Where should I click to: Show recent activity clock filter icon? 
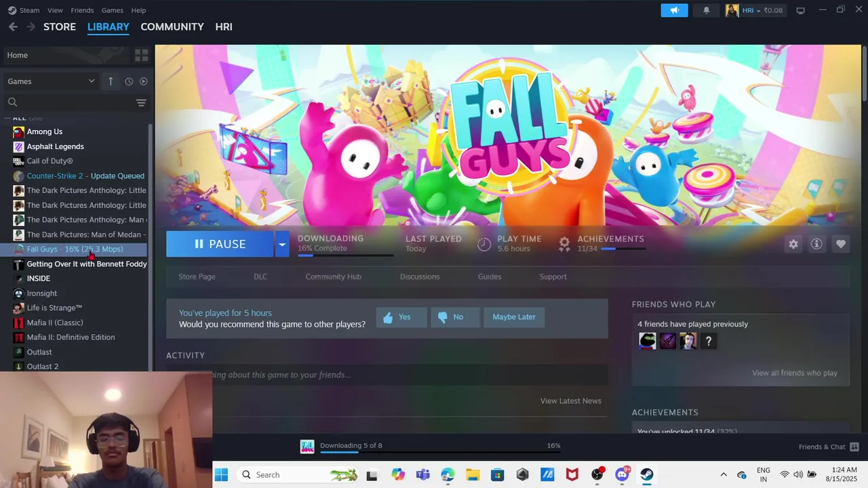(129, 81)
